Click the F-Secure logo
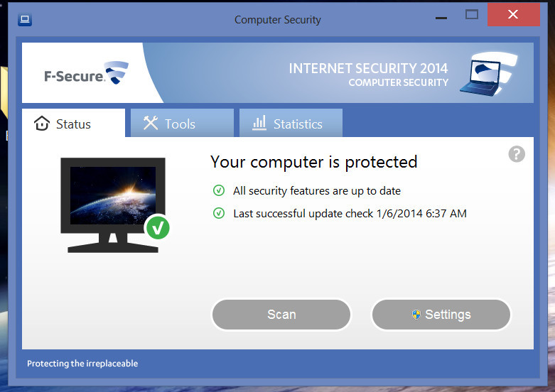The width and height of the screenshot is (555, 392). click(86, 73)
